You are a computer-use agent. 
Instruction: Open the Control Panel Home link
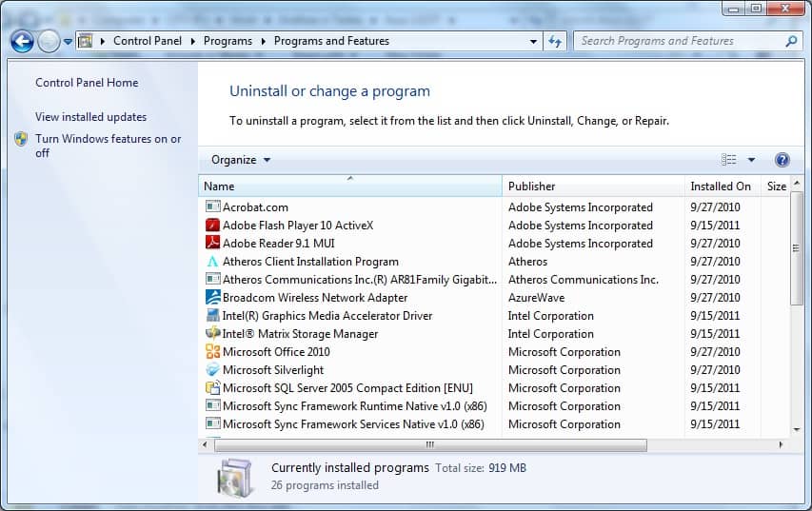click(87, 83)
